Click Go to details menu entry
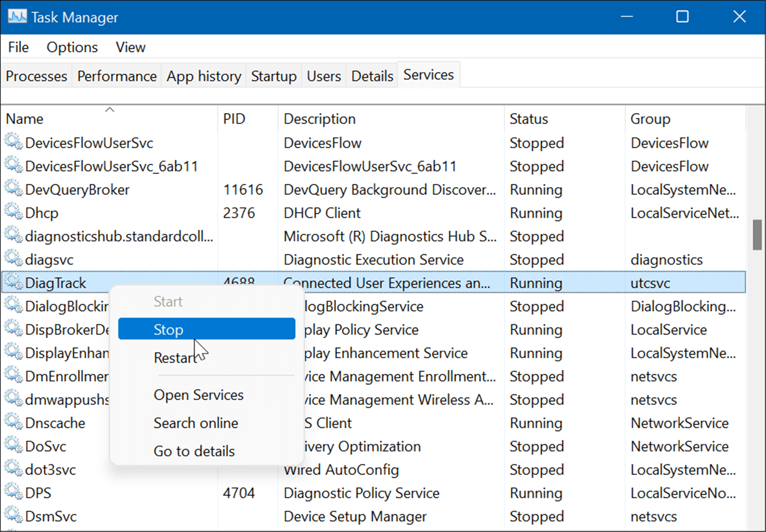This screenshot has width=766, height=532. click(194, 451)
